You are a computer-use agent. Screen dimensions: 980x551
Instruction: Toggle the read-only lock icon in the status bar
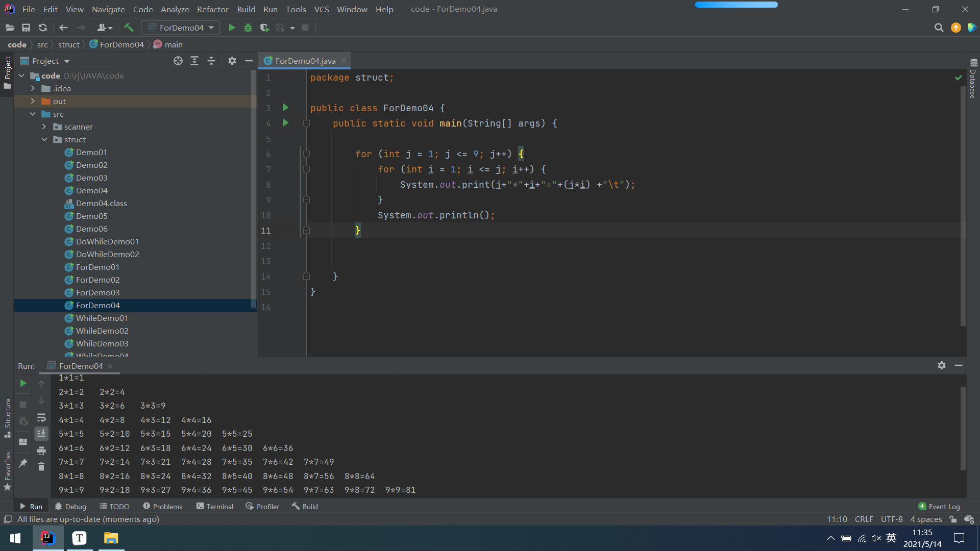pyautogui.click(x=953, y=519)
